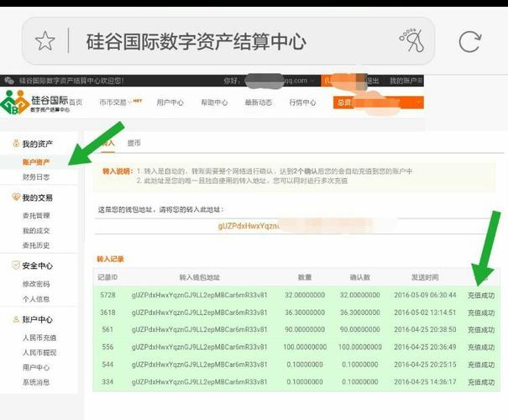Screen dimensions: 508x420
Task: Open 修改密码 in the sidebar
Action: click(36, 284)
